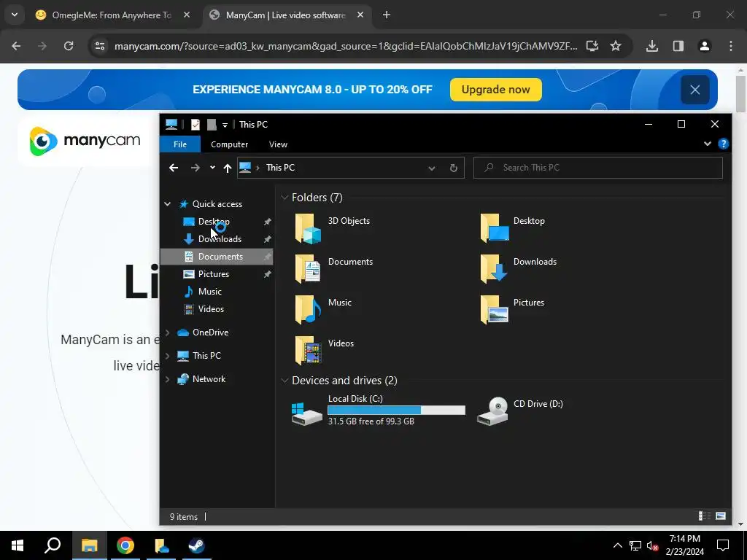
Task: Open the Downloads folder in main pane
Action: click(519, 268)
